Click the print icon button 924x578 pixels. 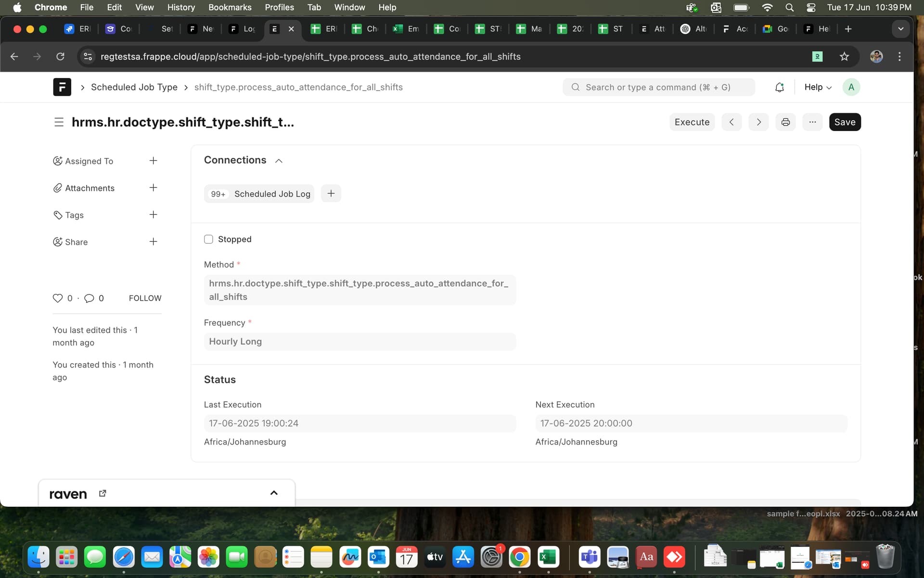click(785, 122)
